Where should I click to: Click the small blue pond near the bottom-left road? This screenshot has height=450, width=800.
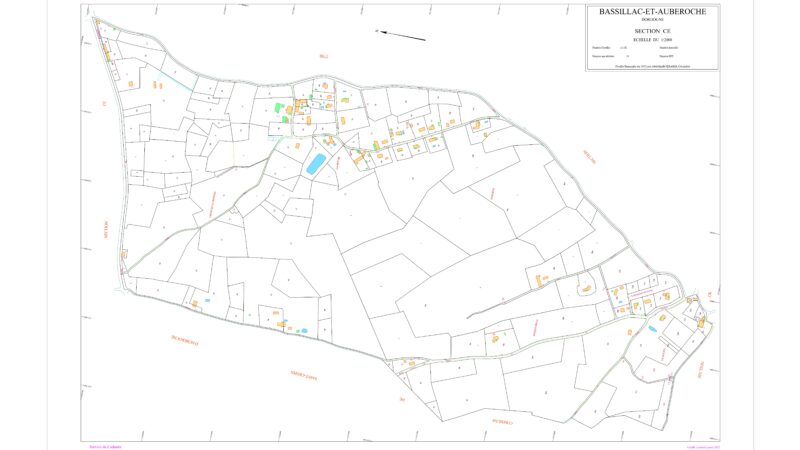click(304, 330)
